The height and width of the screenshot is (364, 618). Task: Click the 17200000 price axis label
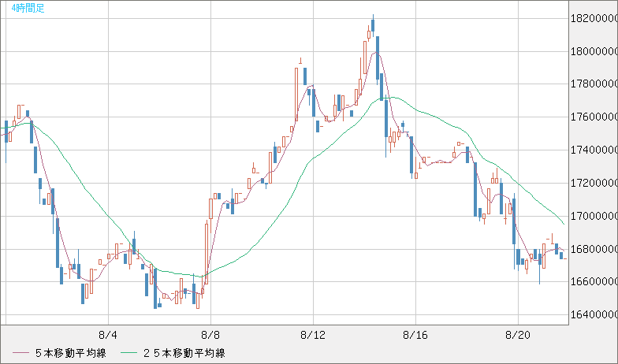pos(594,183)
